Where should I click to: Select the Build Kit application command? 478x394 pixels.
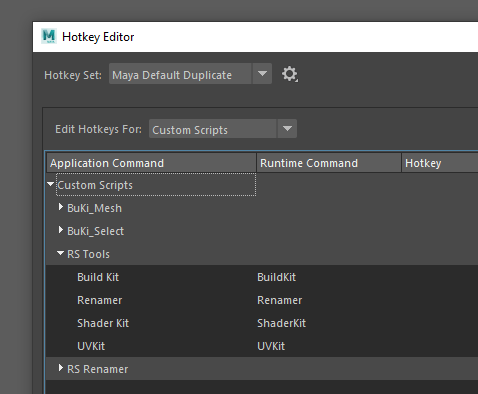(98, 277)
